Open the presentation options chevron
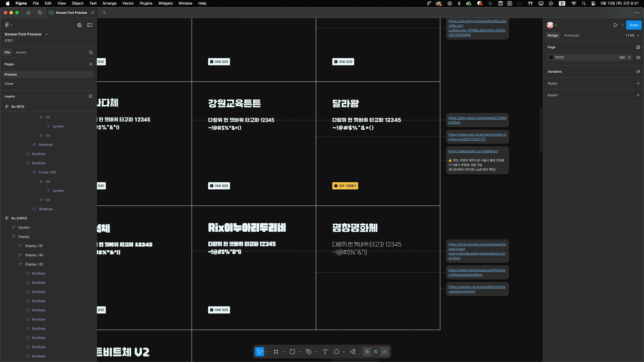 coord(622,25)
